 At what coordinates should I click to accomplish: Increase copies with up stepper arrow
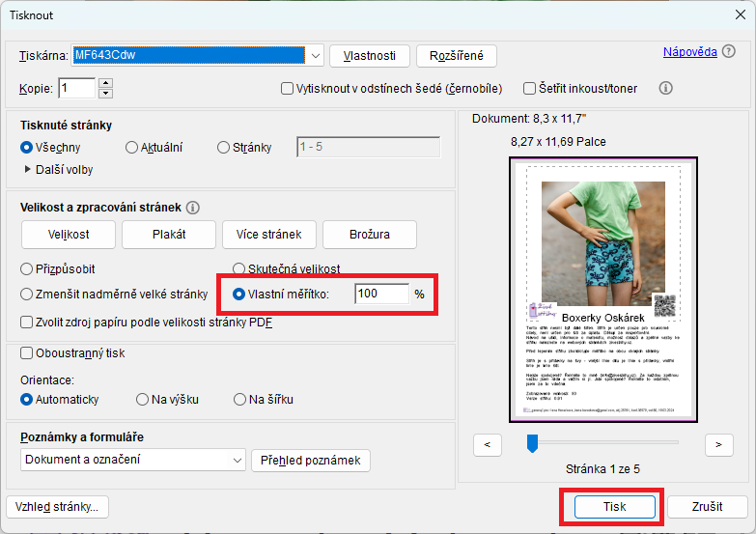pos(106,83)
